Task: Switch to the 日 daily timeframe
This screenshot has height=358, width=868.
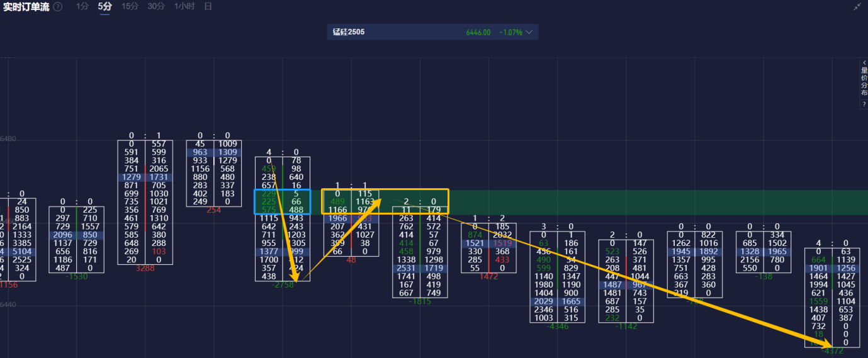Action: (x=208, y=6)
